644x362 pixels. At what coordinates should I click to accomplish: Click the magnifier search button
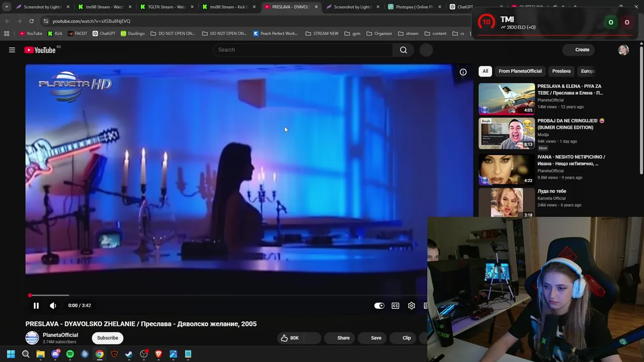[404, 50]
